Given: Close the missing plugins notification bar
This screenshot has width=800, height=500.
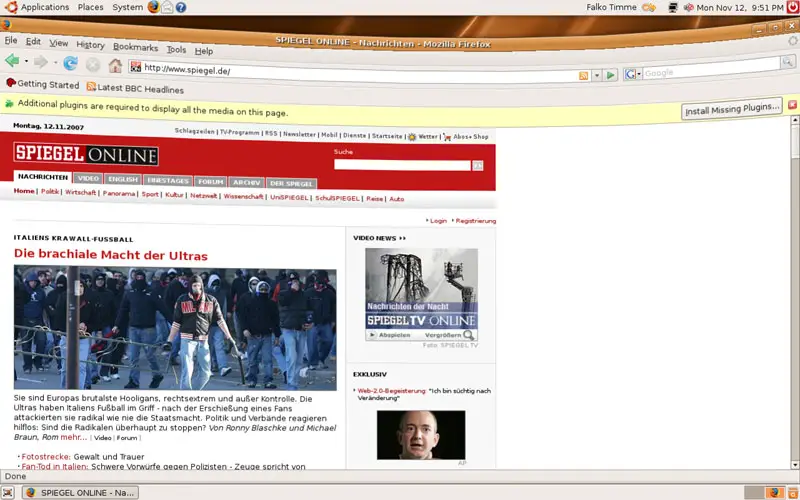Looking at the screenshot, I should point(792,105).
